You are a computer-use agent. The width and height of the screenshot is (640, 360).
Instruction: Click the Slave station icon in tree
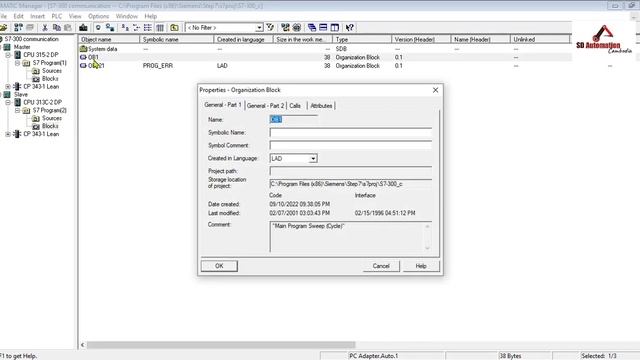point(7,94)
